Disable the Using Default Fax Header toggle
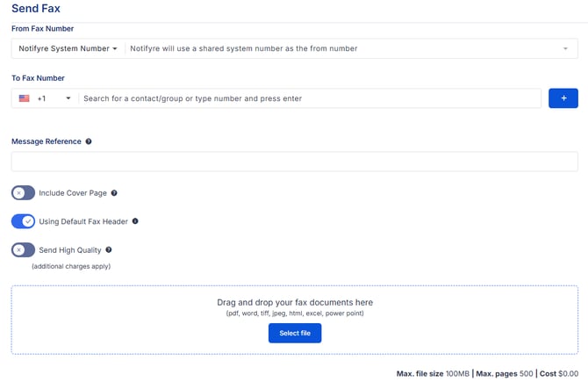The image size is (588, 389). [23, 221]
